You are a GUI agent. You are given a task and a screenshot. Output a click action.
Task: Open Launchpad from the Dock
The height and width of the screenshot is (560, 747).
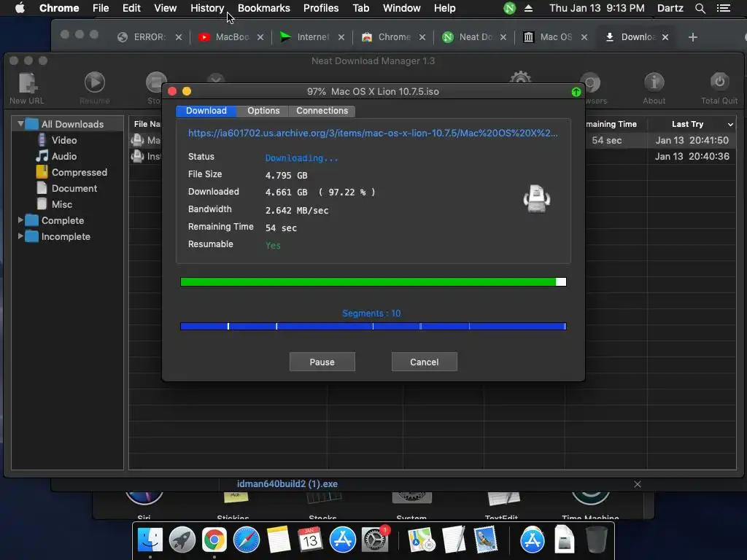(x=182, y=540)
